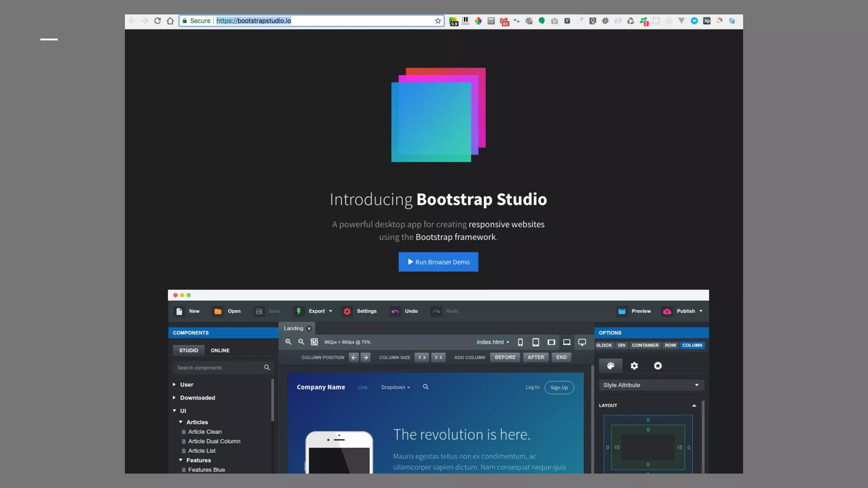This screenshot has width=868, height=488.
Task: Select the Features Blue component
Action: pos(206,470)
